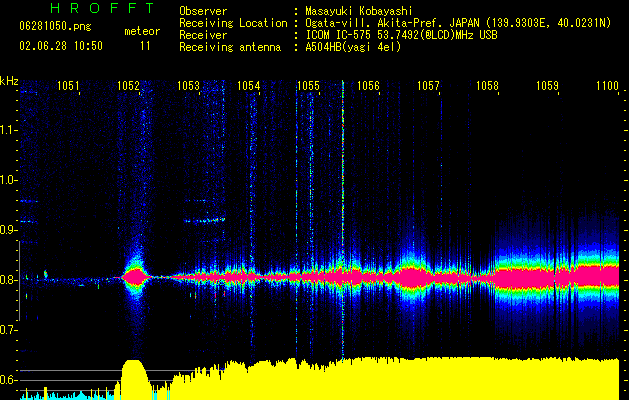The height and width of the screenshot is (400, 629).
Task: Click the horizontal echo streak near 0.92 kHz
Action: pyautogui.click(x=205, y=220)
